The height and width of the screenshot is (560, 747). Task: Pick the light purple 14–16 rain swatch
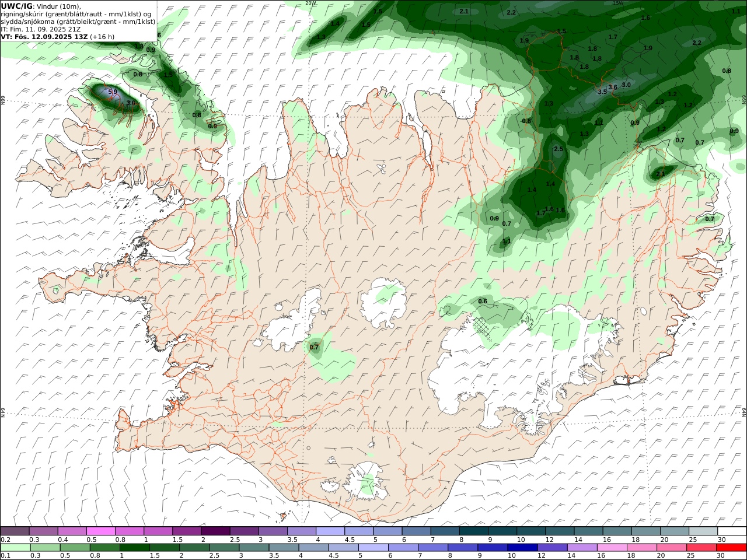point(582,548)
